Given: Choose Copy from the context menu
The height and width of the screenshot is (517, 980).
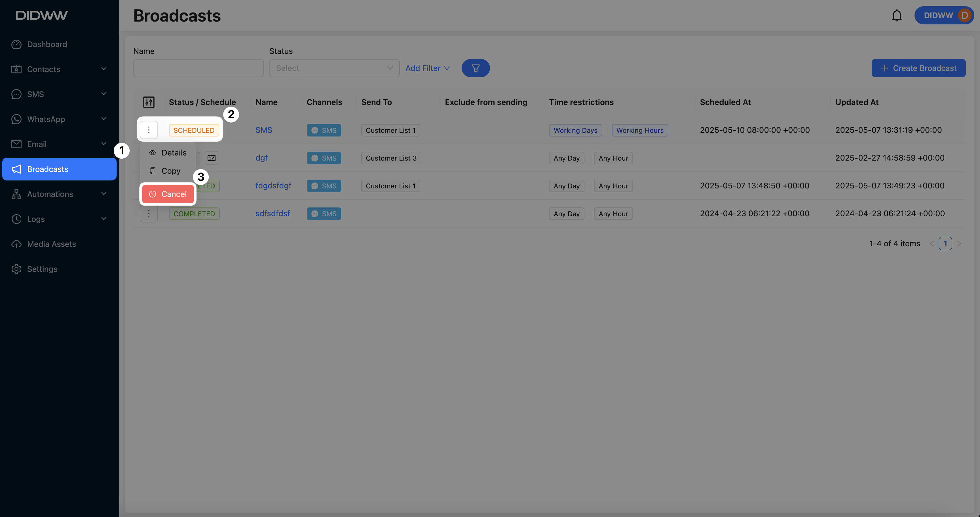Looking at the screenshot, I should click(170, 171).
